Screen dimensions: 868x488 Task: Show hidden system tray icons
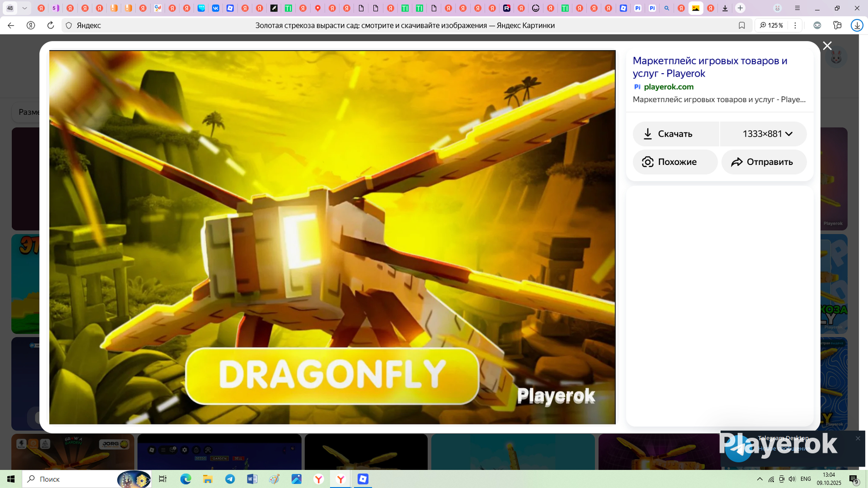760,479
